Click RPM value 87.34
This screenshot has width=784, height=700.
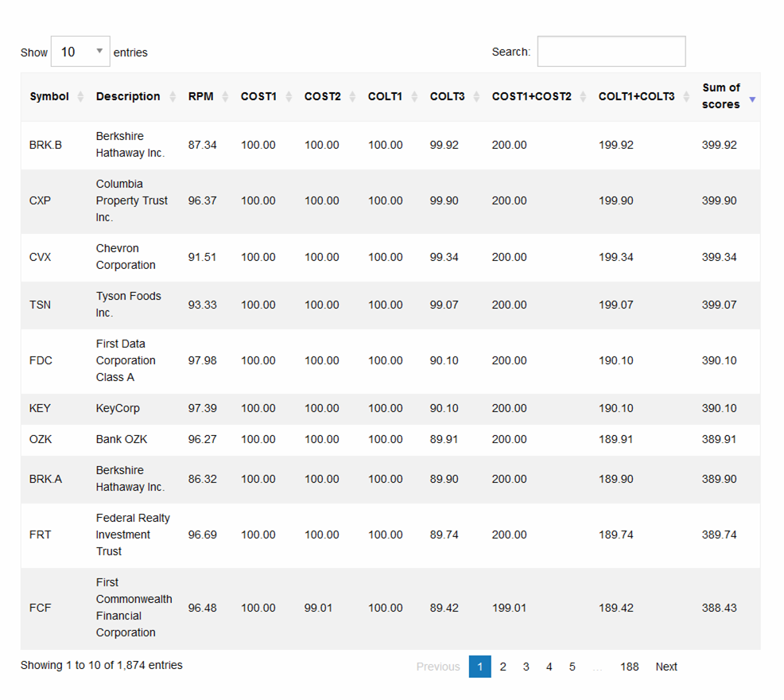[x=203, y=145]
